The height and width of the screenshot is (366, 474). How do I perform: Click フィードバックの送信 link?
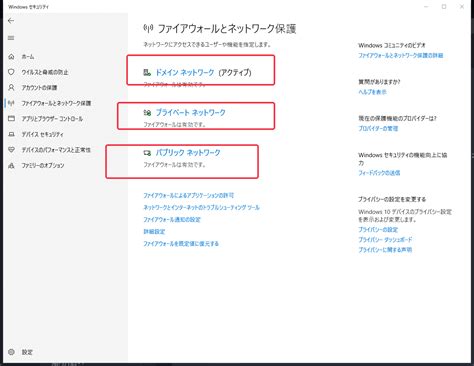[379, 173]
